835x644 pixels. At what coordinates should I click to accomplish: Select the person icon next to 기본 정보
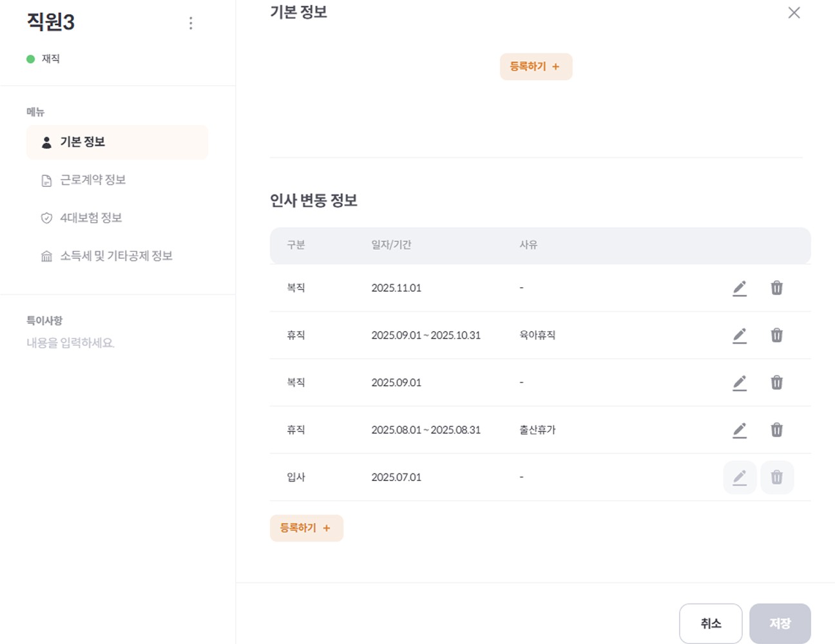pos(46,142)
